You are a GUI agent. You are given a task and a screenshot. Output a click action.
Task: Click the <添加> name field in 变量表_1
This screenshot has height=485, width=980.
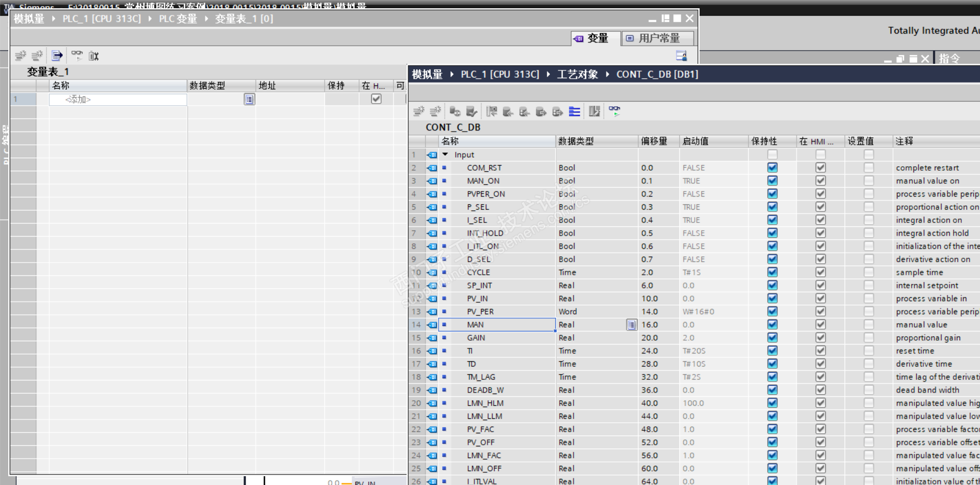pyautogui.click(x=118, y=100)
